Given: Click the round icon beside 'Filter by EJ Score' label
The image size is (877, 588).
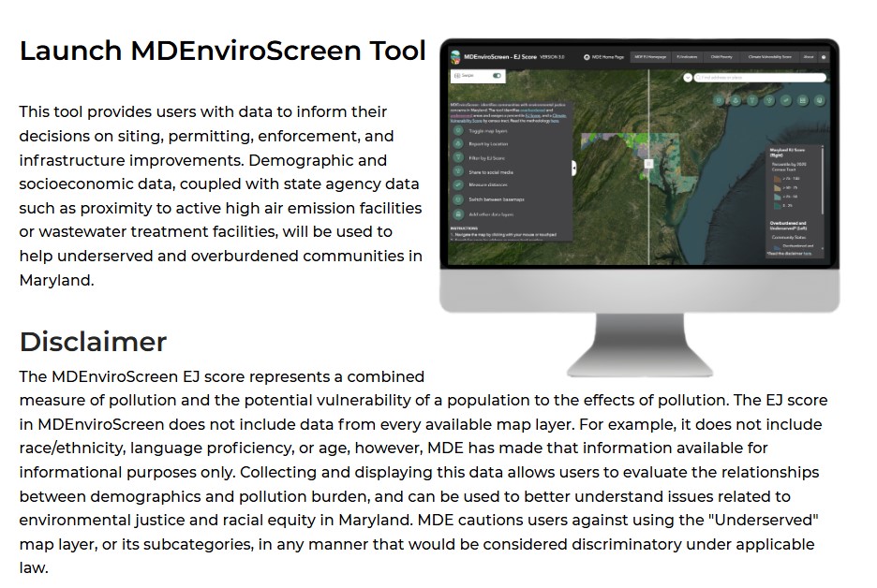Looking at the screenshot, I should click(458, 157).
